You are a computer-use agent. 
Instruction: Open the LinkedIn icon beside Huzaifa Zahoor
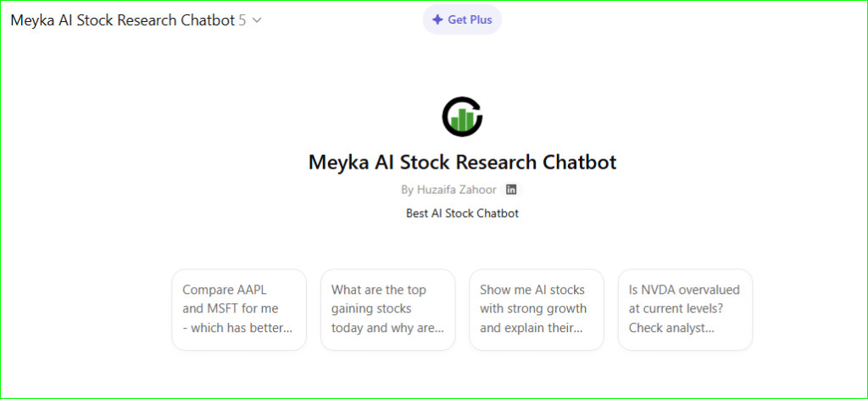(511, 190)
